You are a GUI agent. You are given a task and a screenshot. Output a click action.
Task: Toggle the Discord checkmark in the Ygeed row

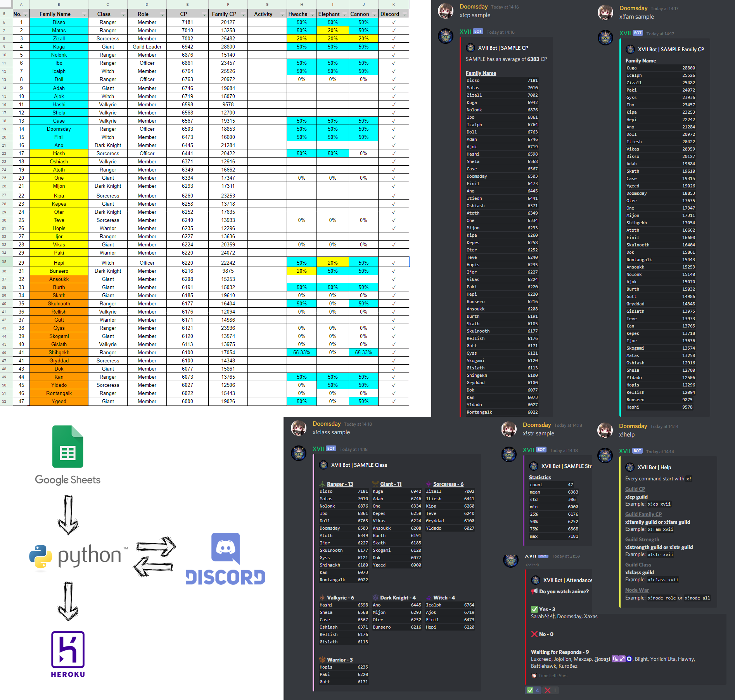pos(394,401)
